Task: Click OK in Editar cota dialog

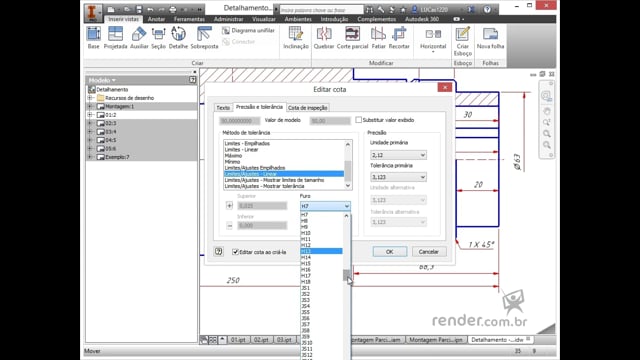Action: click(389, 252)
